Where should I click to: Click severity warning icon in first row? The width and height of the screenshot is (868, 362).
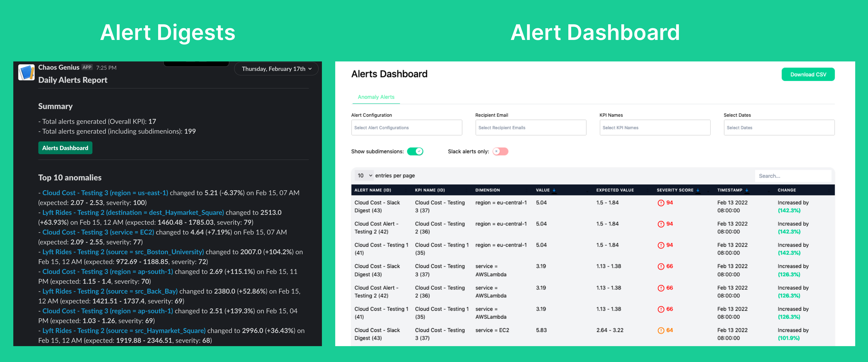(661, 203)
